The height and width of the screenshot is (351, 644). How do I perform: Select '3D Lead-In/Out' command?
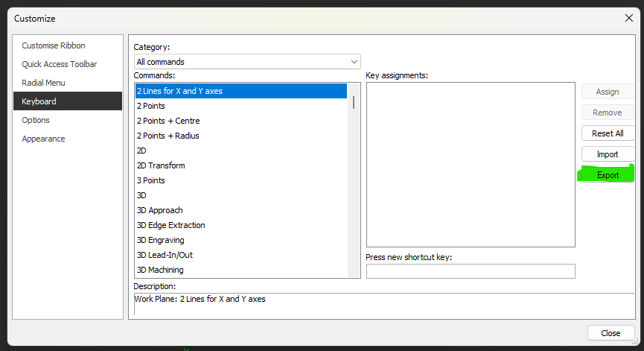click(x=165, y=255)
